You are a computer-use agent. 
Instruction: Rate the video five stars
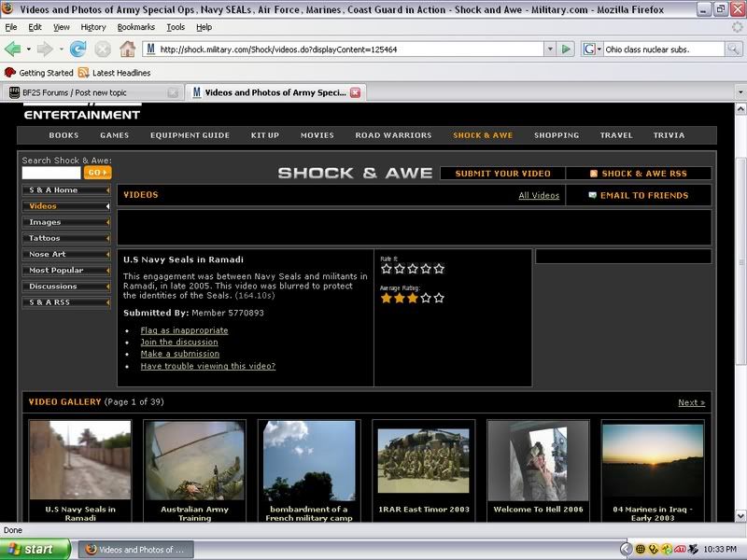pos(439,269)
